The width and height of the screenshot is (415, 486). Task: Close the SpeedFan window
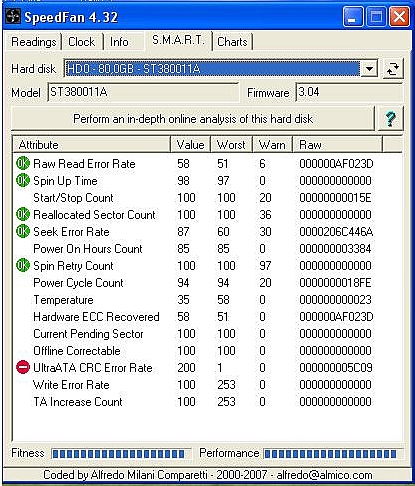click(399, 17)
